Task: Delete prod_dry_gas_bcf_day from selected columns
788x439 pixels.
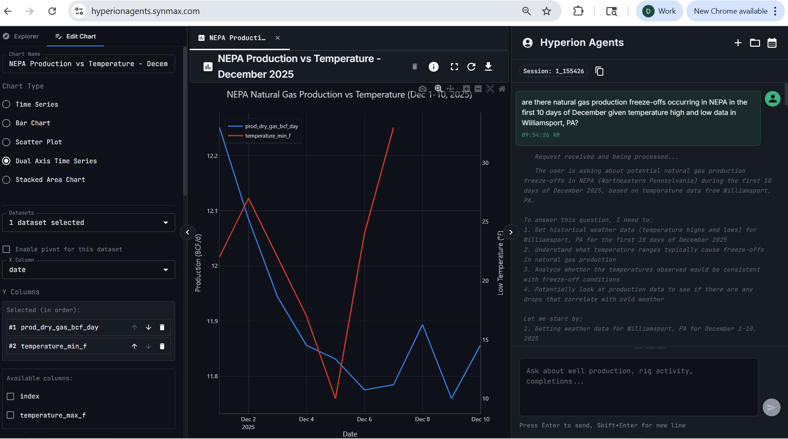Action: click(x=162, y=327)
